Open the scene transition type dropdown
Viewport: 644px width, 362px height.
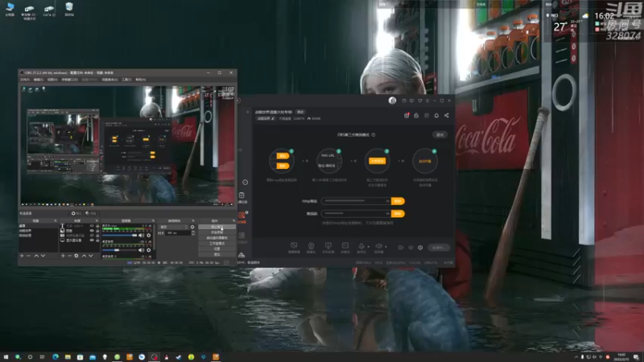(x=174, y=227)
